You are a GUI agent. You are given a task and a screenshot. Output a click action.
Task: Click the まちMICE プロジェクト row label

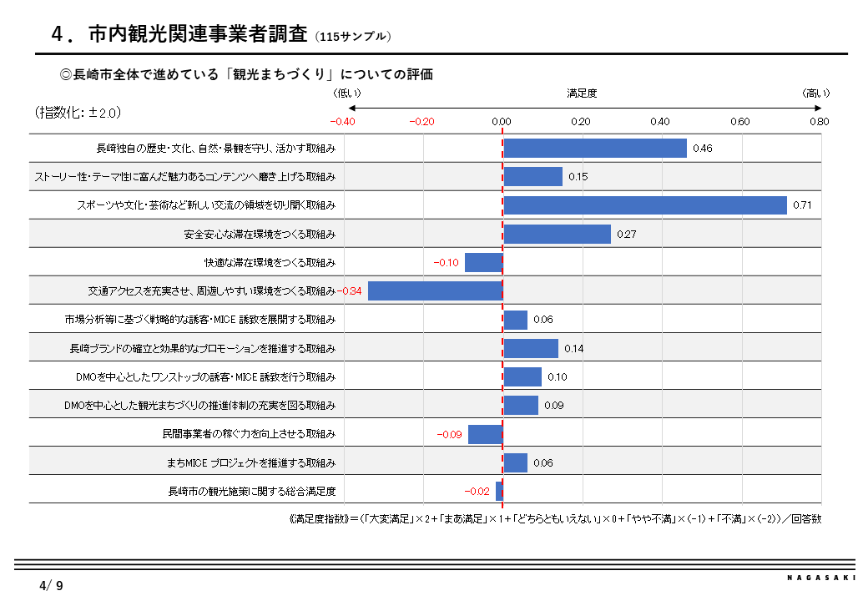(251, 462)
